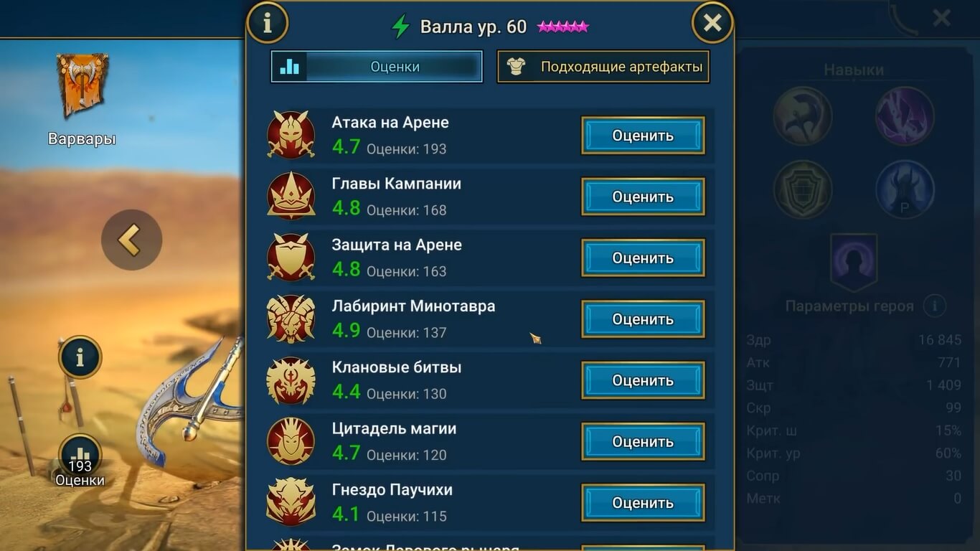
Task: Click the Гнездо Паучихи spider icon
Action: pyautogui.click(x=291, y=502)
